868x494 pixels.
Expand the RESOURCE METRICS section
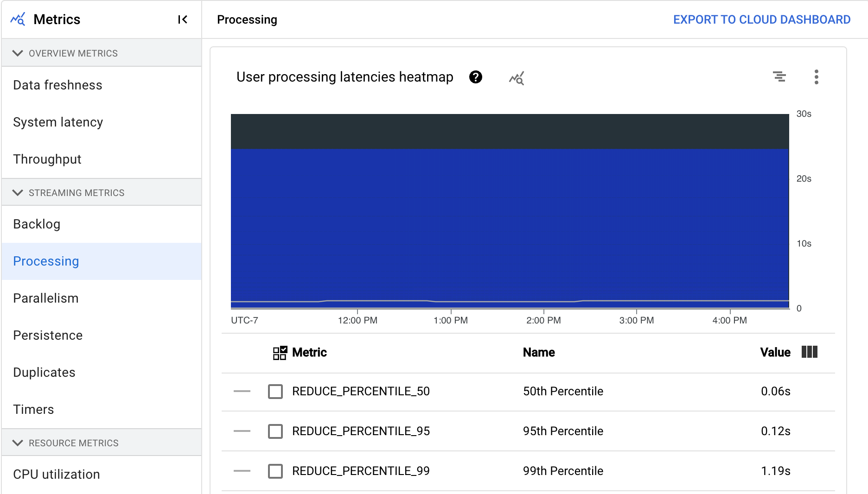point(18,443)
